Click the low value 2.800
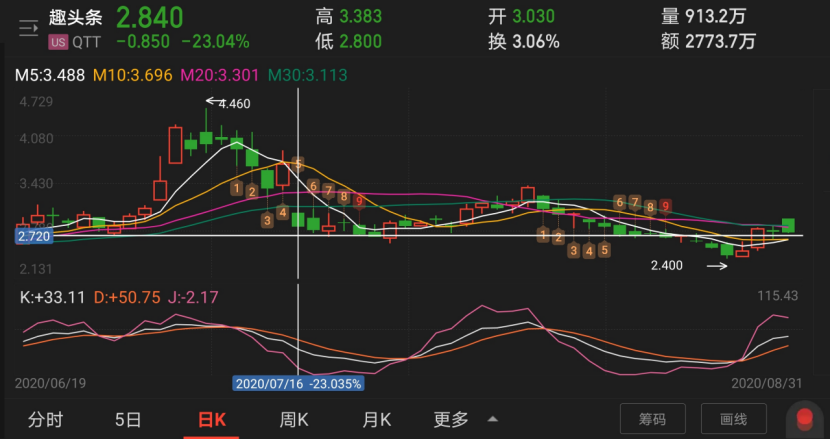Image resolution: width=831 pixels, height=439 pixels. [360, 41]
